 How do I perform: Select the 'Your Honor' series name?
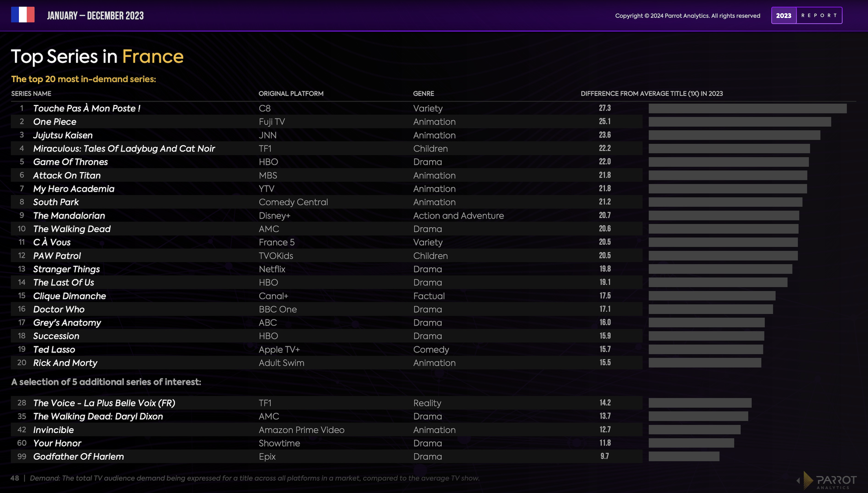pyautogui.click(x=57, y=443)
